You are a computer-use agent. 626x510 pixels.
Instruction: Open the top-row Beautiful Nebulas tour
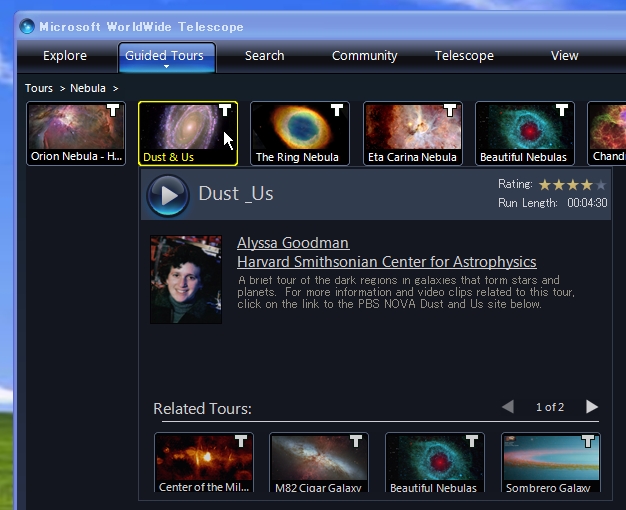coord(525,133)
